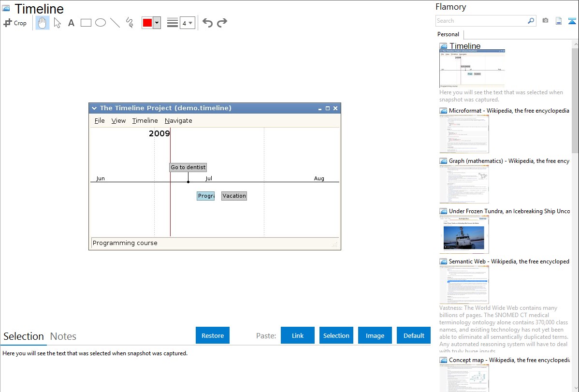The image size is (579, 392).
Task: Click the magnifier search icon
Action: (x=531, y=21)
